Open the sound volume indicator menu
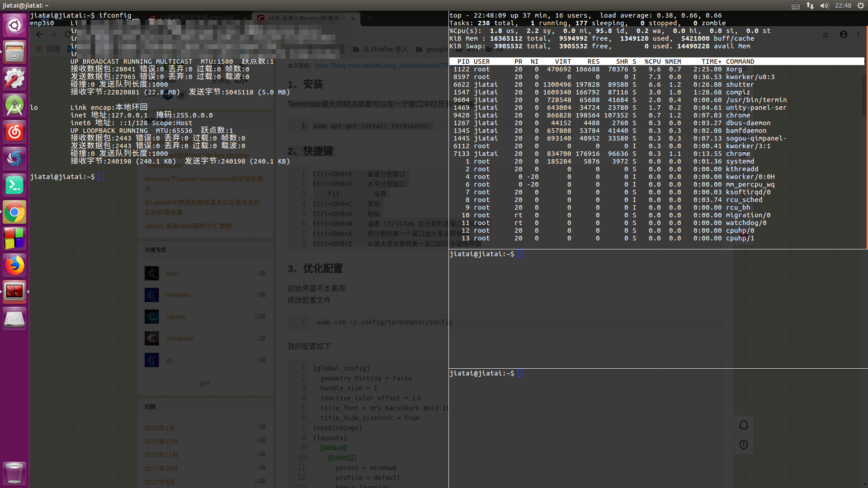This screenshot has height=488, width=868. [x=824, y=5]
